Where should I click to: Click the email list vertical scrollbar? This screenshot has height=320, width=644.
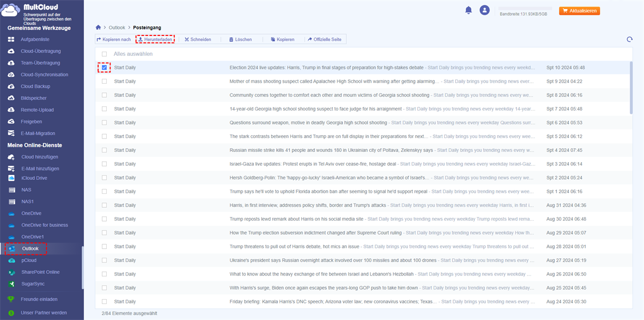pos(631,88)
